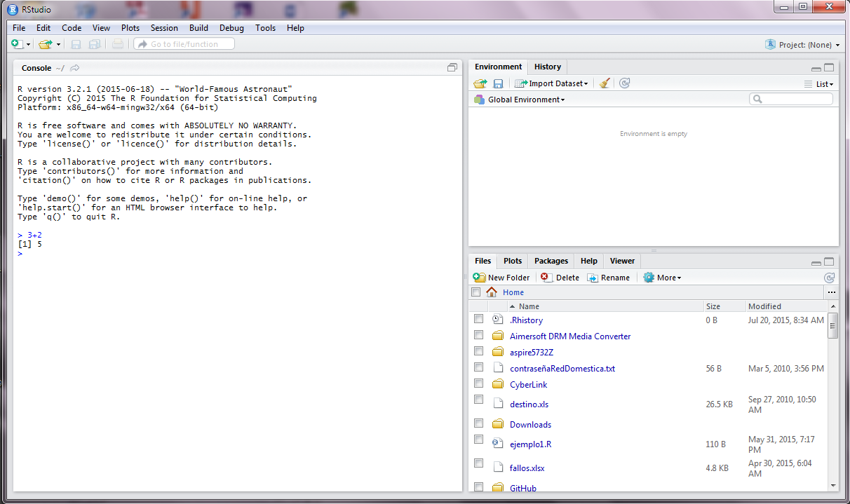The width and height of the screenshot is (850, 504).
Task: Open the Downloads folder link
Action: coord(530,425)
